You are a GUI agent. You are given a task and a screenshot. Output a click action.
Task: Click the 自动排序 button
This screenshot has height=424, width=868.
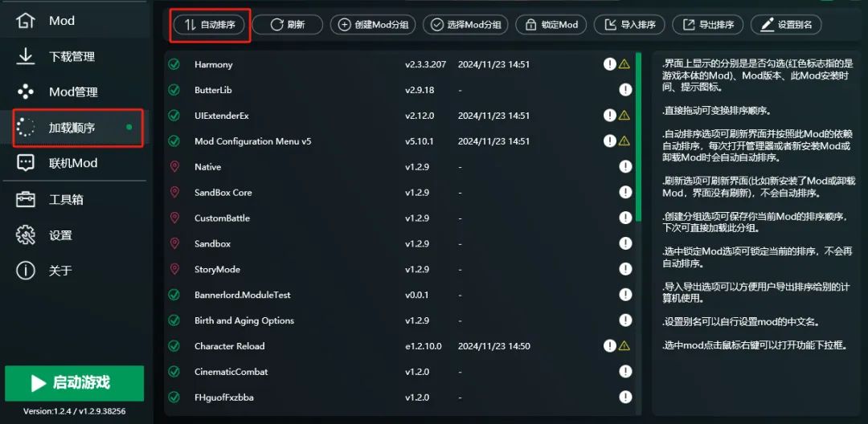pyautogui.click(x=209, y=25)
